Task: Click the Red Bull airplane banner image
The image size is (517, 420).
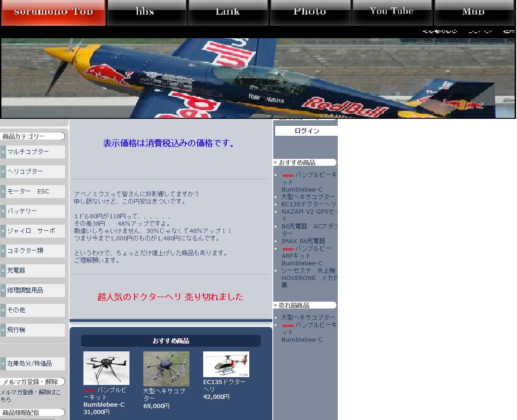Action: point(258,78)
